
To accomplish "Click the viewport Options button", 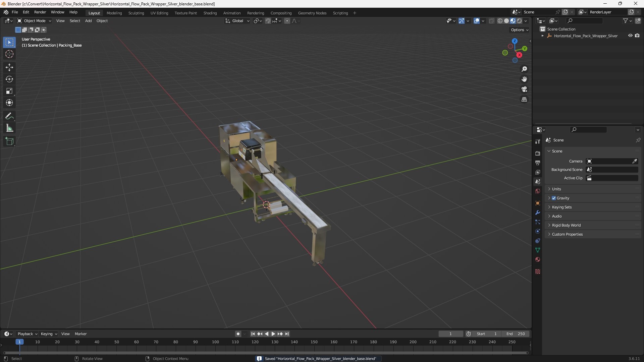I will coord(519,30).
